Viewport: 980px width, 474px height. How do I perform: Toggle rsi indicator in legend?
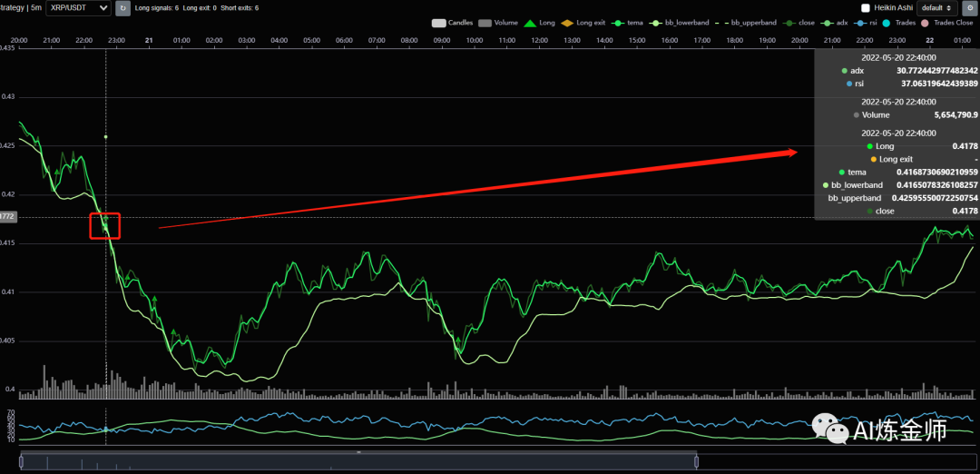pos(866,23)
